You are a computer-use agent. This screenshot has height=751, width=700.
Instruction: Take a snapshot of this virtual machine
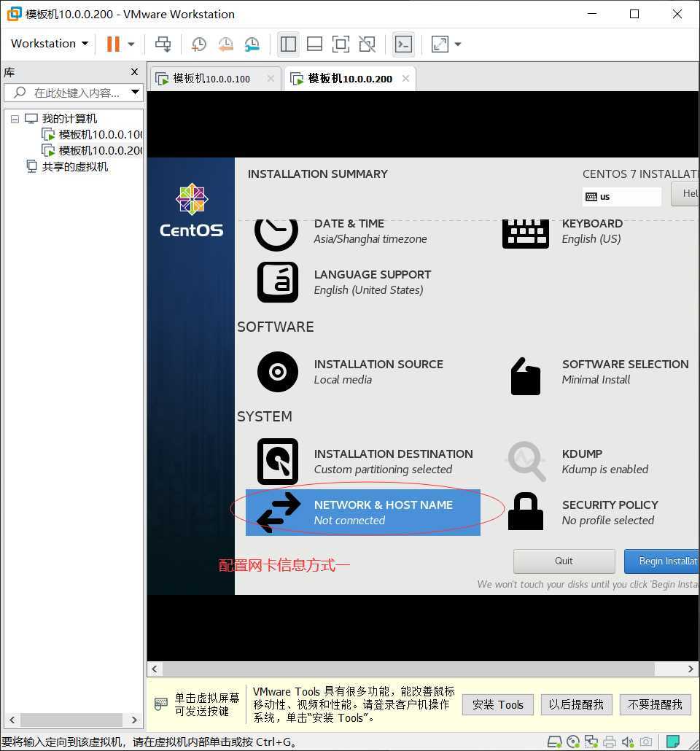[x=199, y=44]
